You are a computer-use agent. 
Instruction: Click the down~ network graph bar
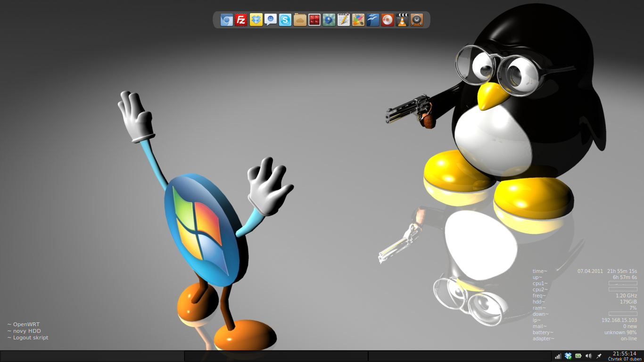point(623,314)
